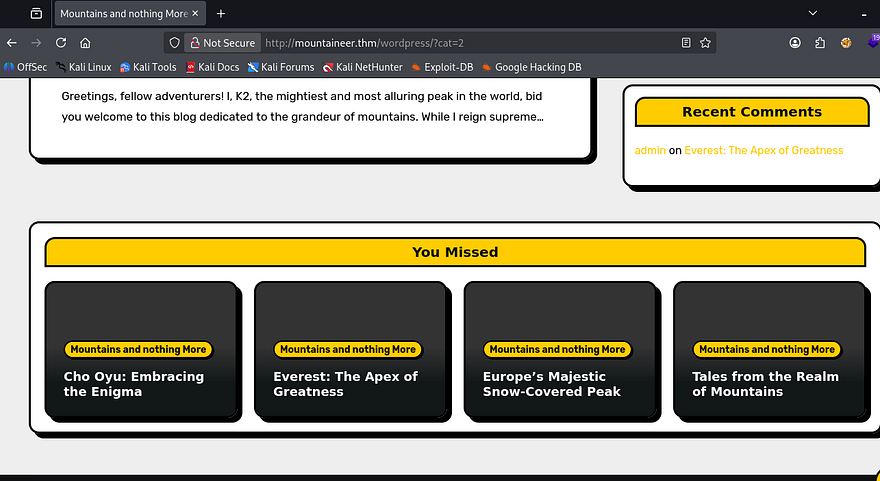
Task: Click category tag on Tales from the Realm card
Action: [767, 349]
